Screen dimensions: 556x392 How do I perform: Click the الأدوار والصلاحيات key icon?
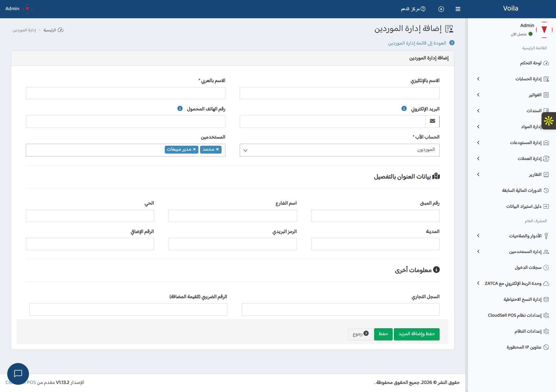[546, 236]
